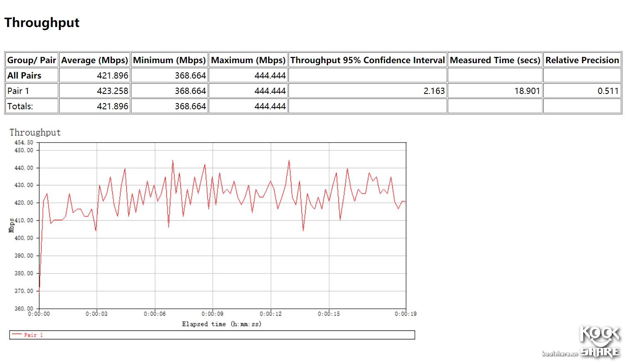Select the All Pairs row label
This screenshot has height=364, width=626.
[24, 75]
